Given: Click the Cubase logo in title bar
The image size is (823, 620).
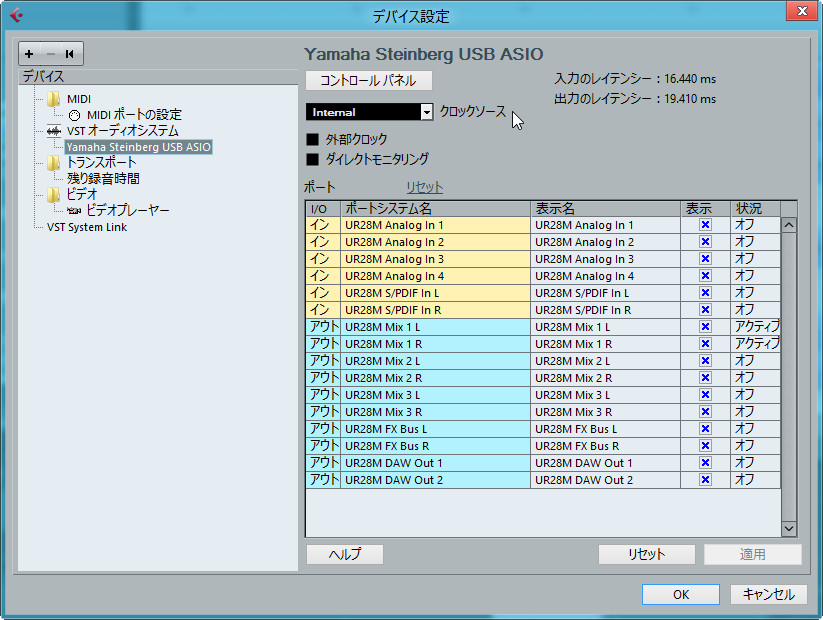Looking at the screenshot, I should click(16, 15).
